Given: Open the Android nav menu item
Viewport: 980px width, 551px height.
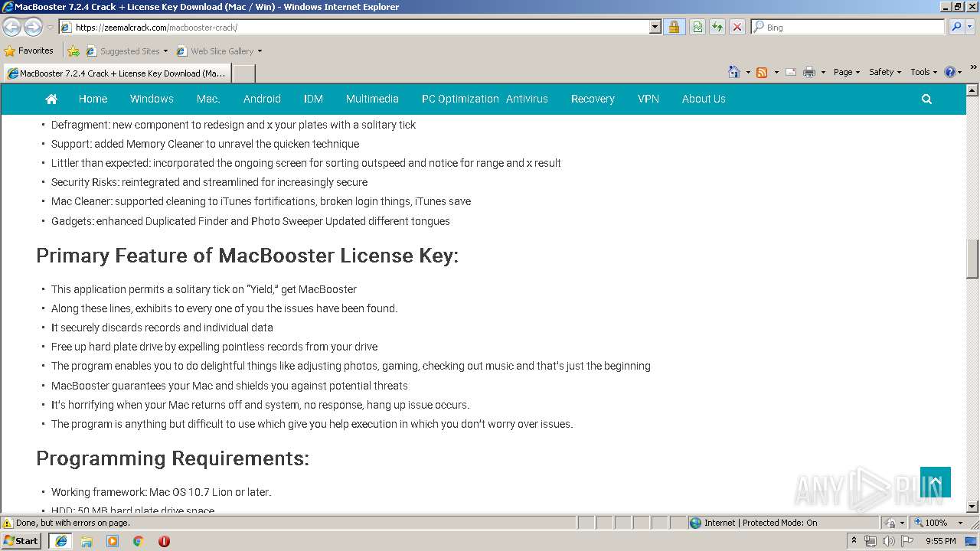Looking at the screenshot, I should click(x=262, y=99).
